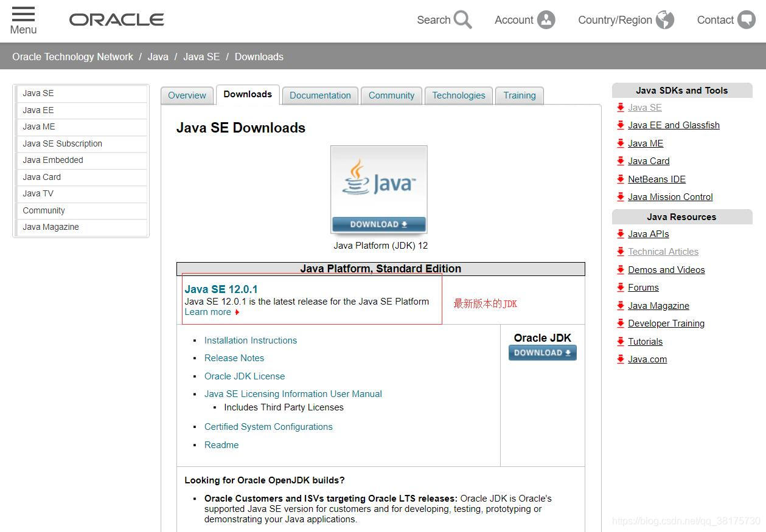Click the Oracle logo
The image size is (766, 532).
pos(117,20)
